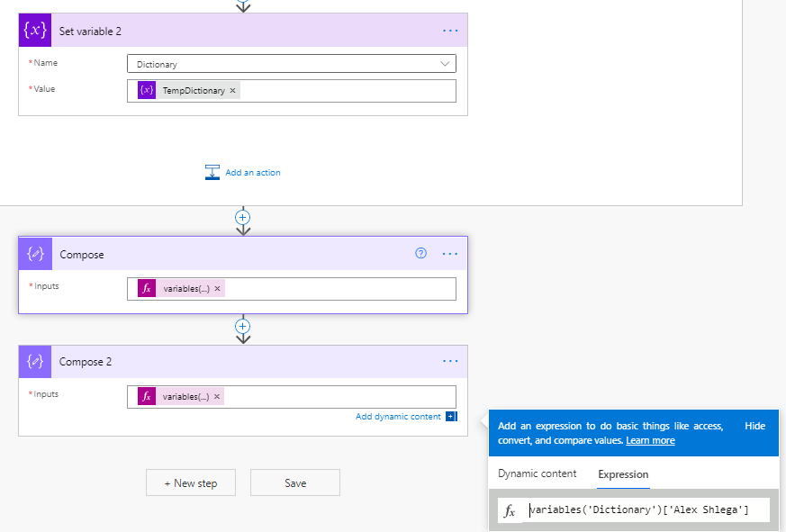Remove the TempDictionary token from Value
Viewport: 786px width, 532px height.
pos(233,91)
